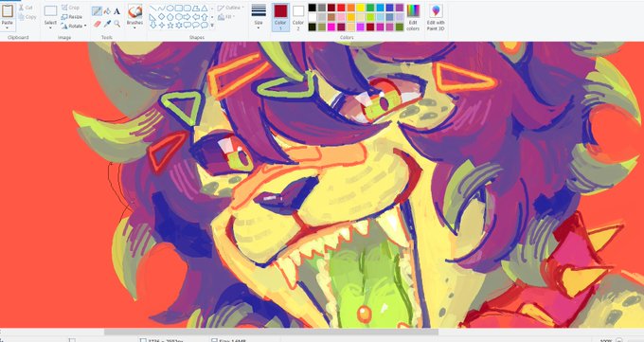Choose the Line shape

(152, 9)
